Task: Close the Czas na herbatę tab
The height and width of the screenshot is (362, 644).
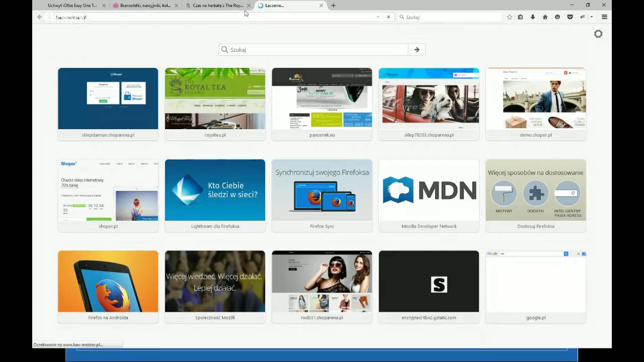Action: pyautogui.click(x=249, y=6)
